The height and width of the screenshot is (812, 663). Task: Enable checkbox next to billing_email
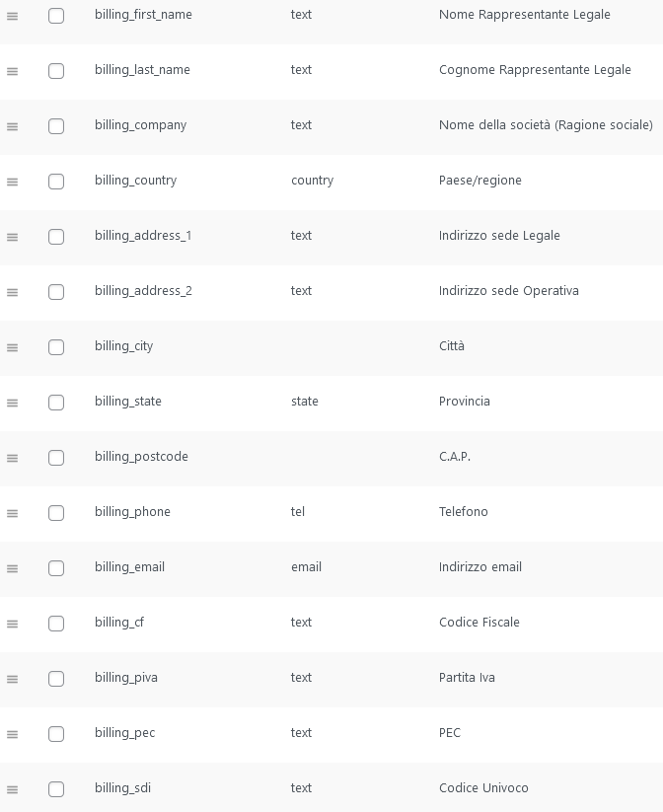click(56, 568)
